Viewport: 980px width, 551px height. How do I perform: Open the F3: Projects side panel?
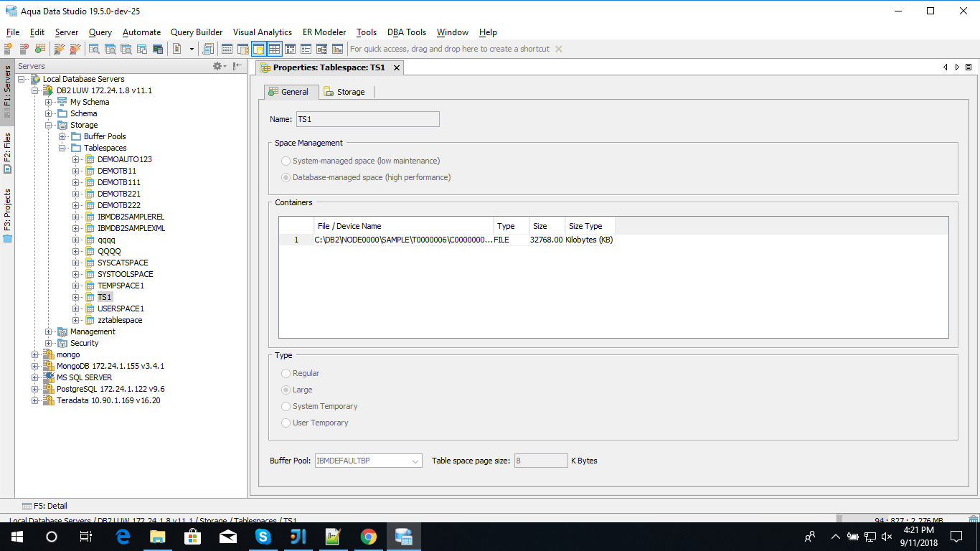[7, 215]
